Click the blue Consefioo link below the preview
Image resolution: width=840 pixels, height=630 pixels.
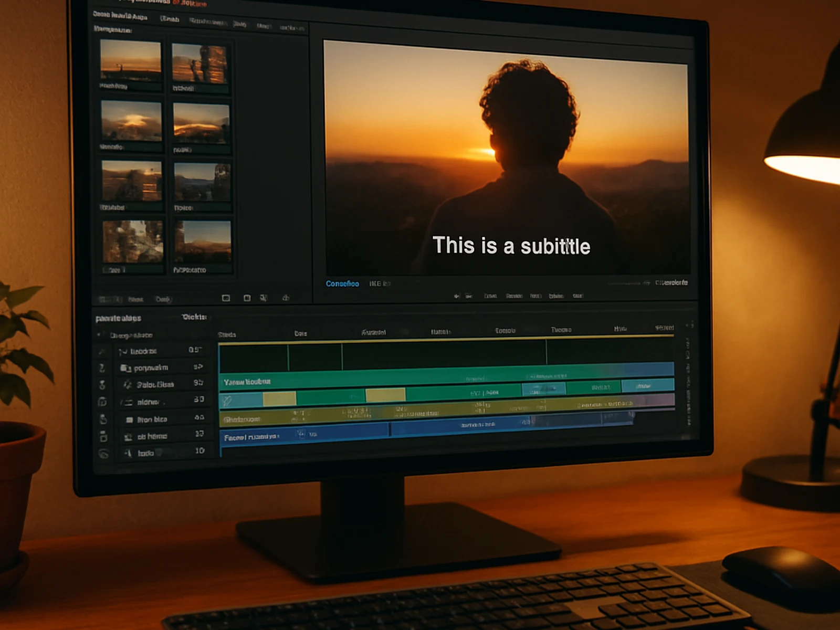(x=341, y=283)
